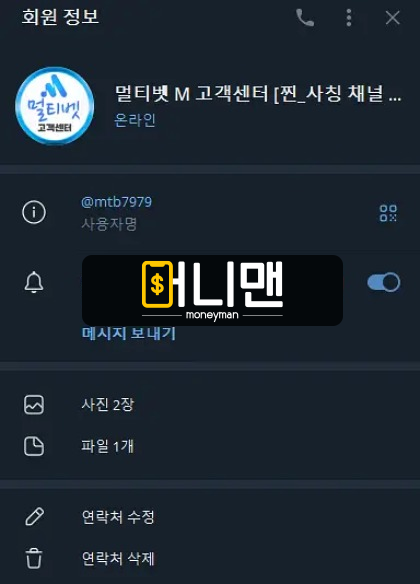Select 연락처 수정 to edit contact

[210, 517]
